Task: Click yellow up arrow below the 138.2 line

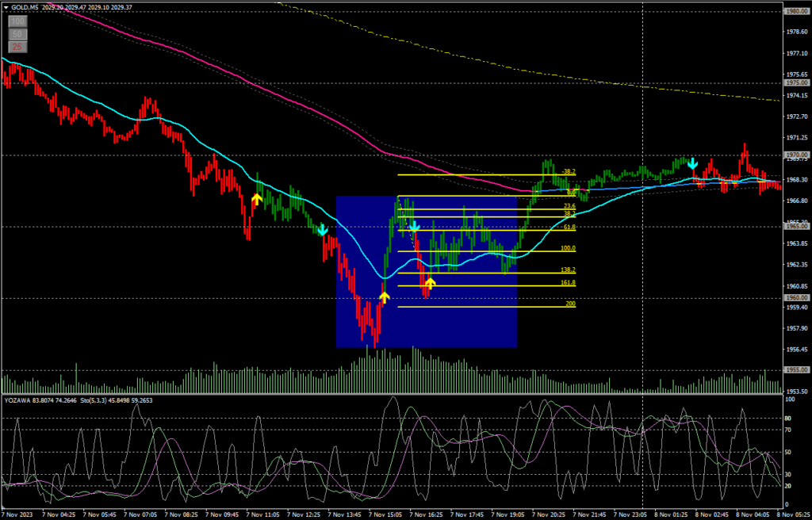Action: tap(385, 296)
